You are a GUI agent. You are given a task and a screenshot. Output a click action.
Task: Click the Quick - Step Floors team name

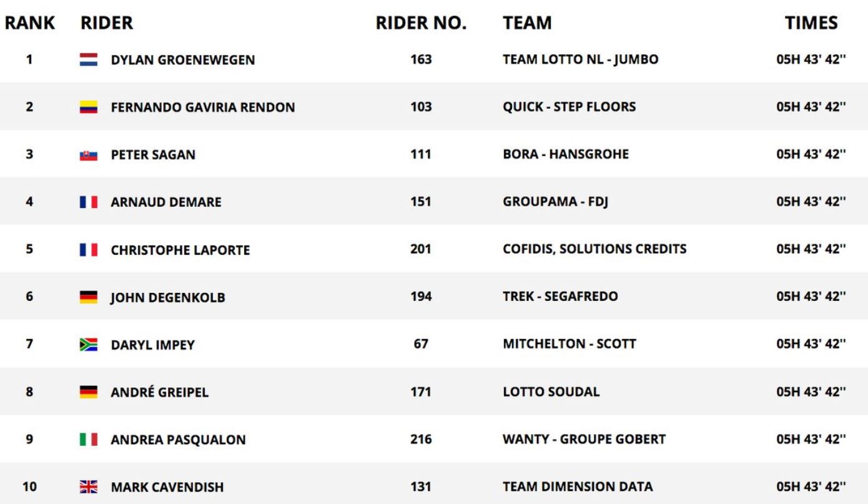[x=570, y=107]
